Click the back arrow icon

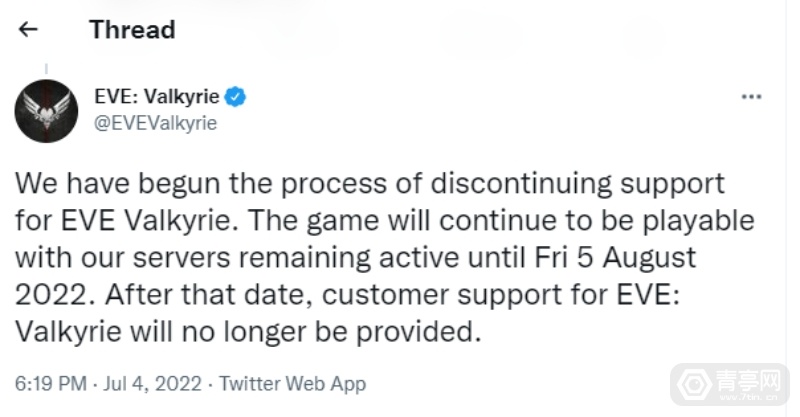(28, 30)
